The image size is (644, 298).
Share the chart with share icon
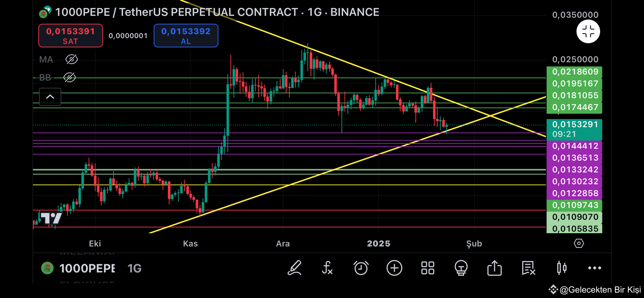tap(494, 268)
